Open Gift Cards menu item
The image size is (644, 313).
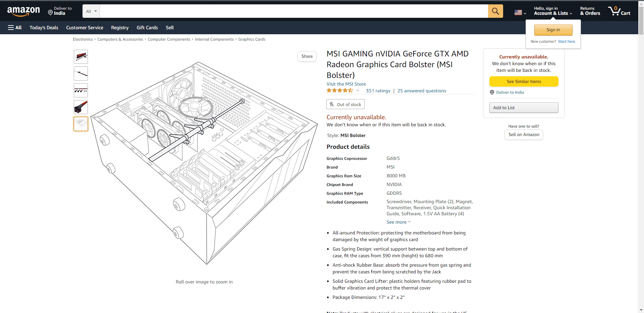[147, 28]
